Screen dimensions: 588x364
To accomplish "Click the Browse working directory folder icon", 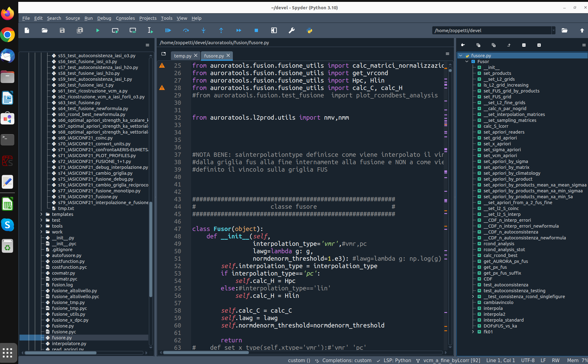I will coord(564,30).
